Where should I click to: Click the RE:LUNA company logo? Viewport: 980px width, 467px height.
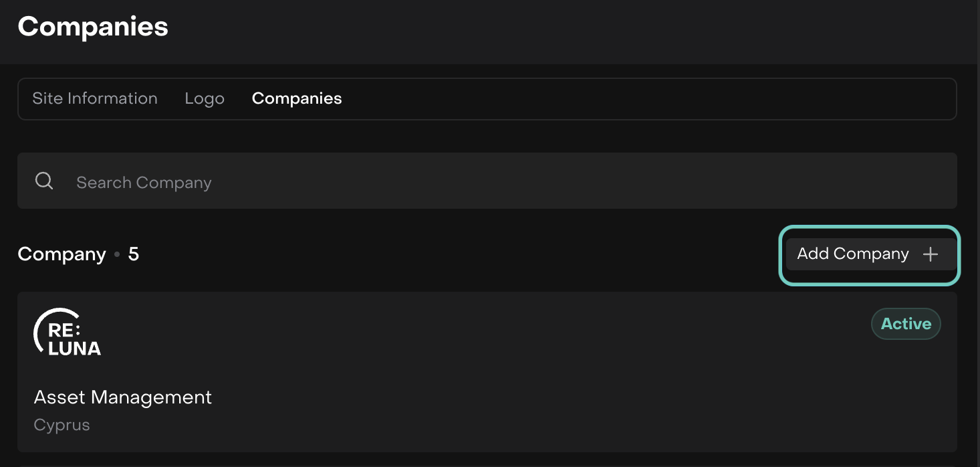(x=67, y=332)
